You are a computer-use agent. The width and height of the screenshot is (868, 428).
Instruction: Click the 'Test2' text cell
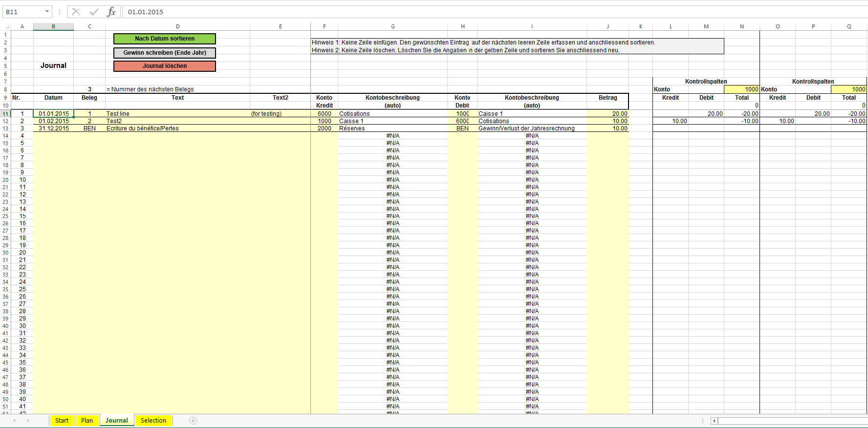coord(177,121)
